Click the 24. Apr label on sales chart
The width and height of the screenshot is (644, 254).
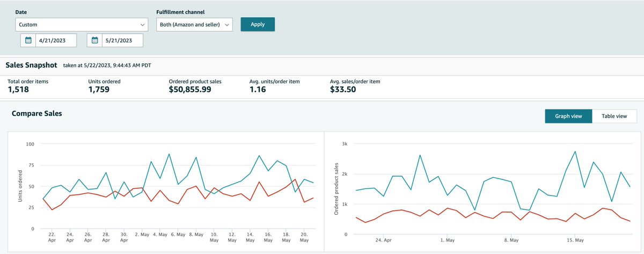(385, 240)
